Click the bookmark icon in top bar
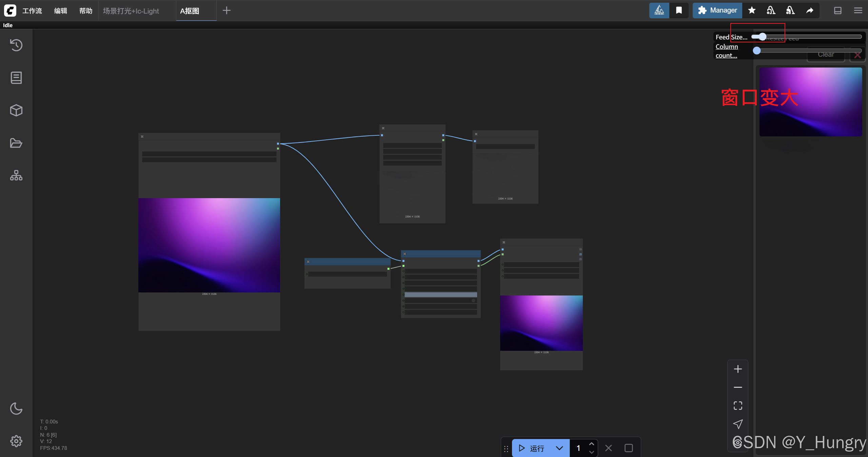This screenshot has height=457, width=868. [679, 11]
